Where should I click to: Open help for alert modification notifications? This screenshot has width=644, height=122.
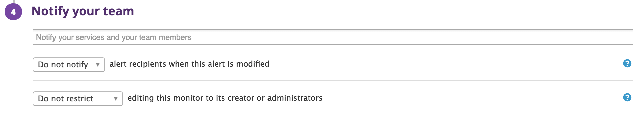tap(627, 63)
